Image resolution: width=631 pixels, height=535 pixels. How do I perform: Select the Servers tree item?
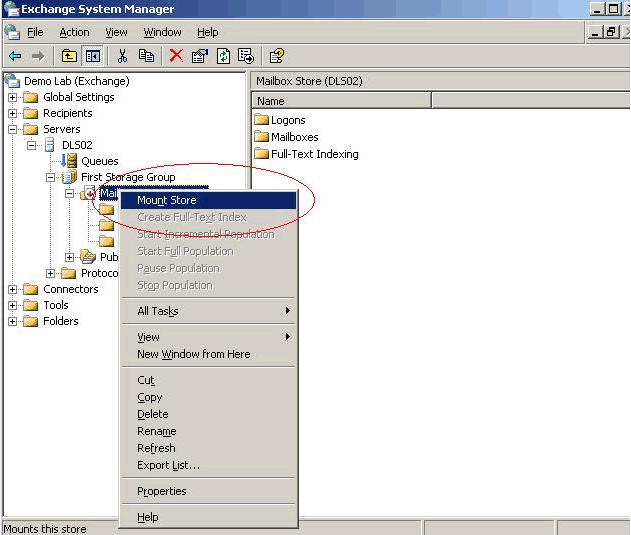62,129
